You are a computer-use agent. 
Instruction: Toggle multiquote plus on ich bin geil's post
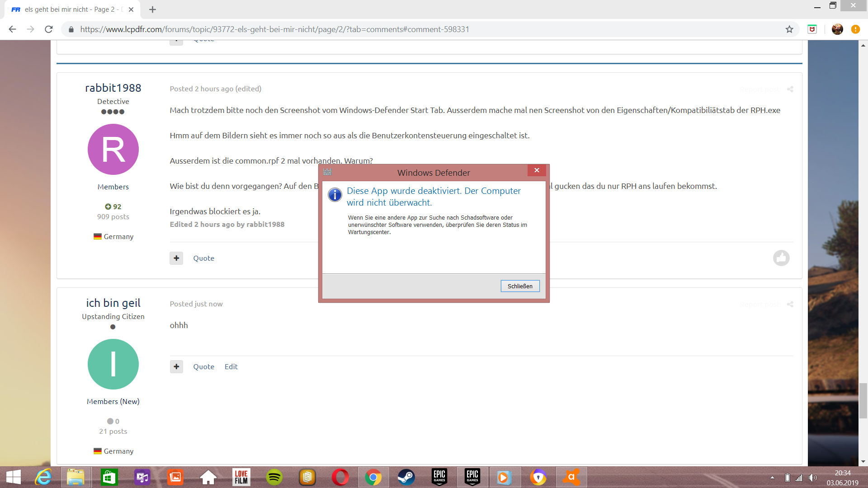pos(176,366)
